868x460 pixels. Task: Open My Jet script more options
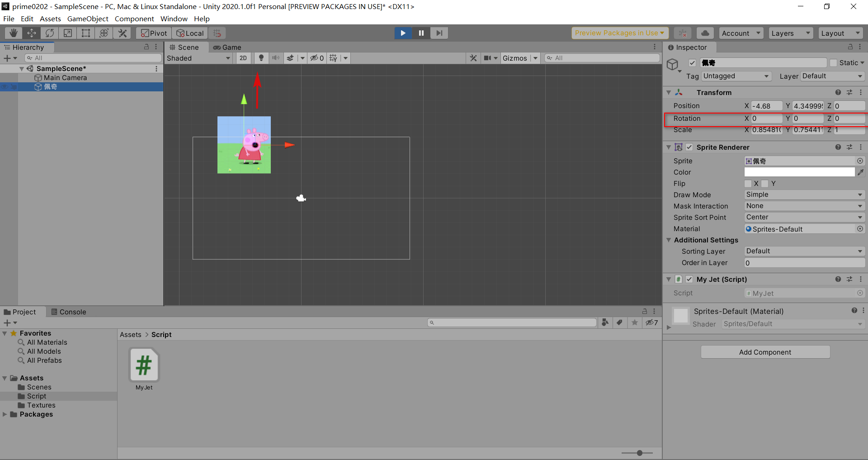click(x=861, y=279)
